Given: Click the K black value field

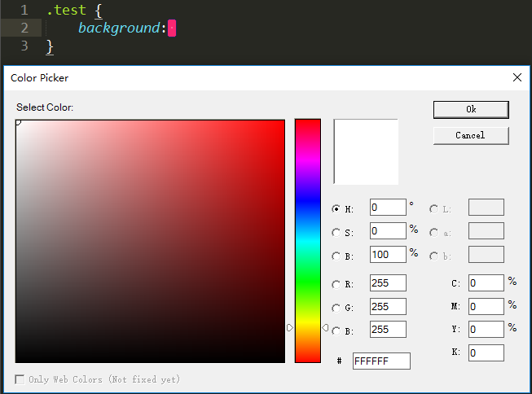Looking at the screenshot, I should tap(486, 352).
